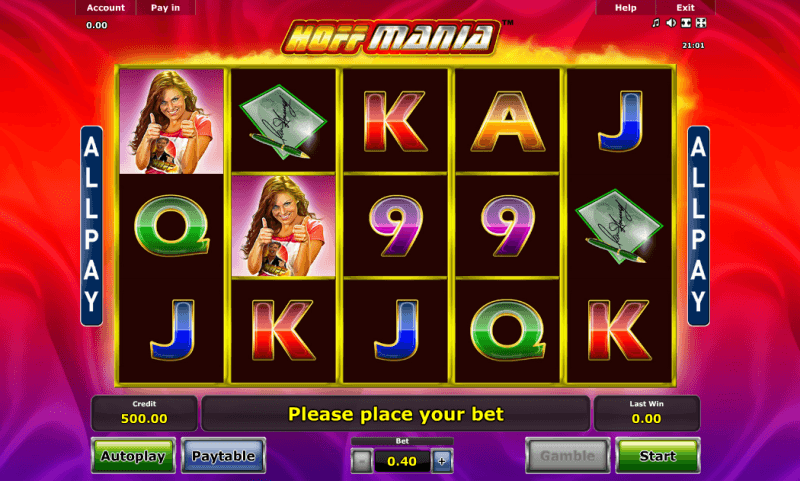The height and width of the screenshot is (481, 800).
Task: Click the bet amount field showing 0.40
Action: (402, 462)
